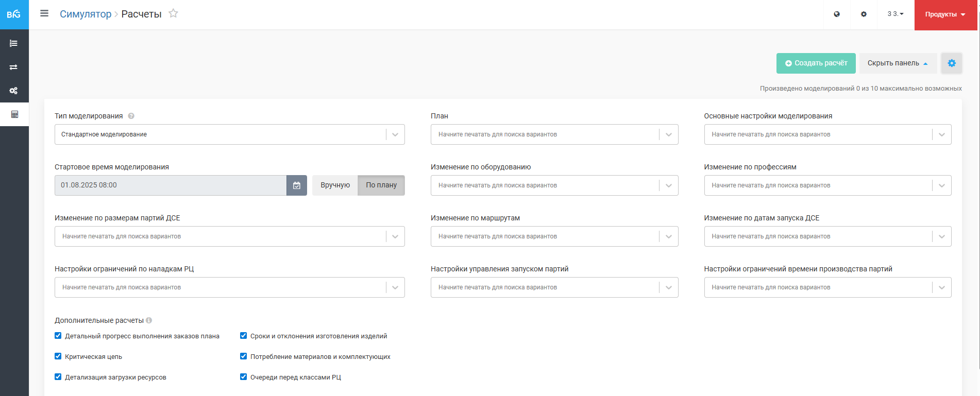Click Расчеты breadcrumb text
980x396 pixels.
(x=142, y=14)
